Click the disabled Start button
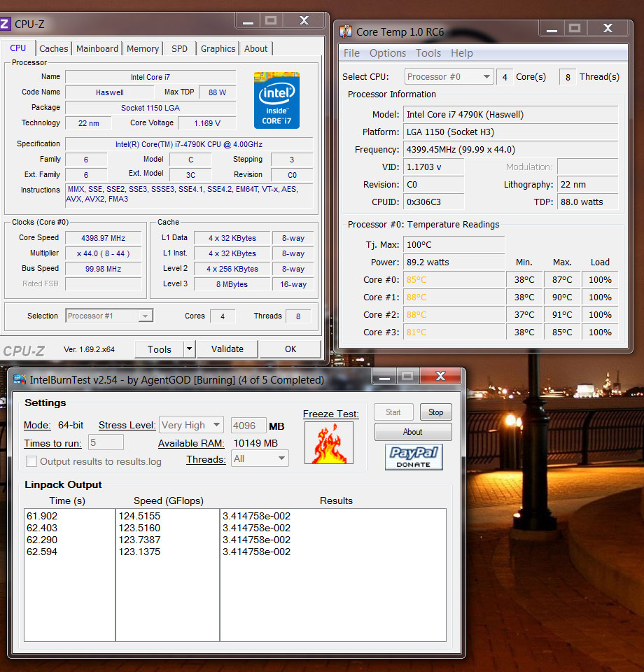Viewport: 644px width, 672px height. click(393, 412)
